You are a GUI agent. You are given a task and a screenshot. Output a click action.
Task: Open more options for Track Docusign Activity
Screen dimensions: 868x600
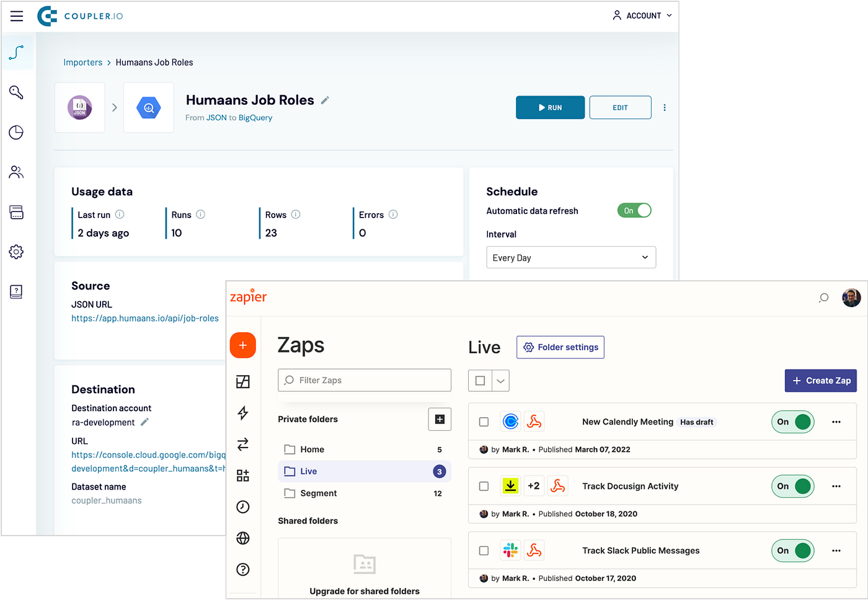(836, 487)
